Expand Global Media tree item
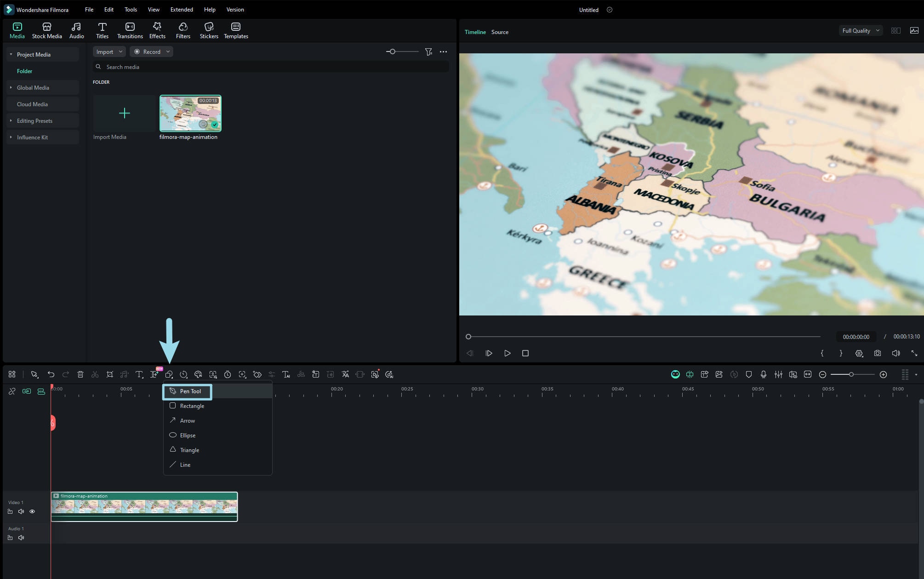The image size is (924, 579). coord(11,87)
